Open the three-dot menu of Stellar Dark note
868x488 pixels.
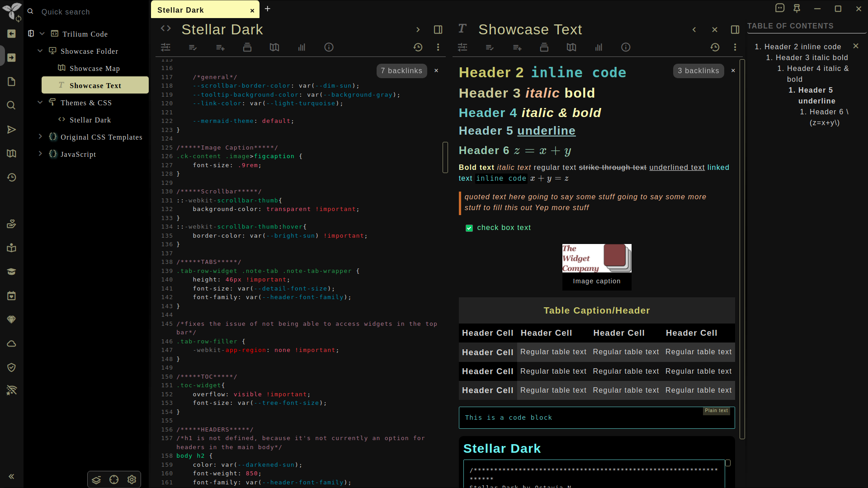pyautogui.click(x=438, y=47)
